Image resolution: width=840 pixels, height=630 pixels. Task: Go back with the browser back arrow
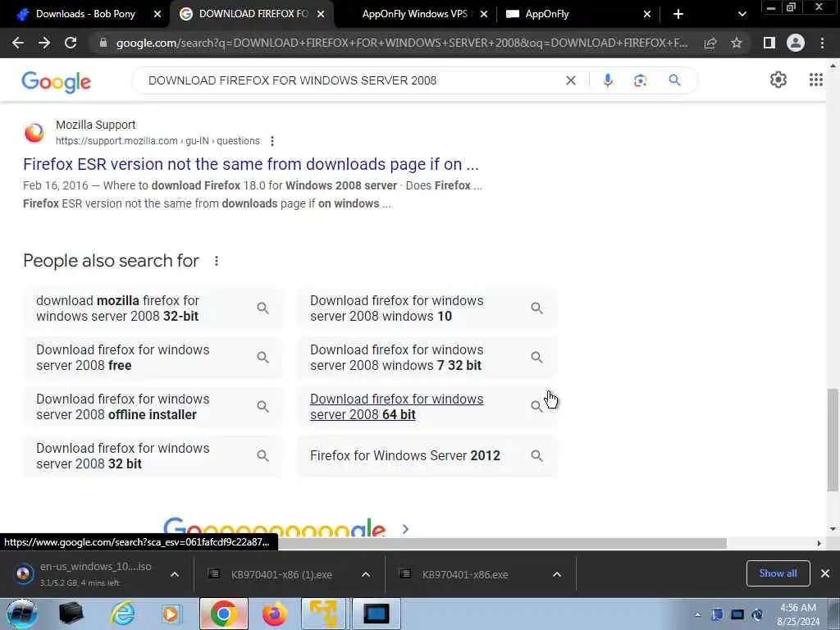click(18, 43)
